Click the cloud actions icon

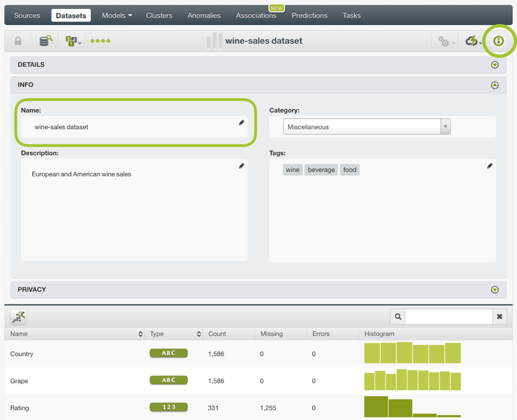click(472, 42)
